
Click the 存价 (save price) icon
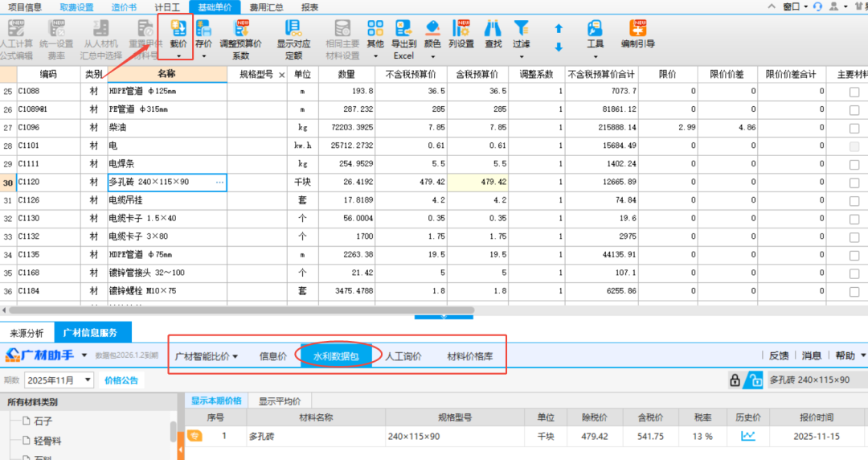(x=203, y=31)
